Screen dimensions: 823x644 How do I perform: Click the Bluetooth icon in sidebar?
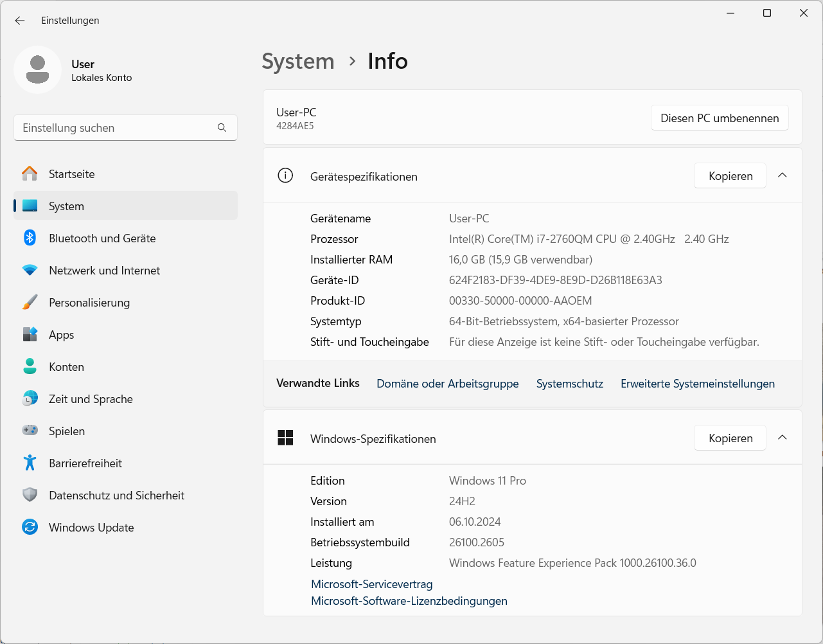[30, 238]
